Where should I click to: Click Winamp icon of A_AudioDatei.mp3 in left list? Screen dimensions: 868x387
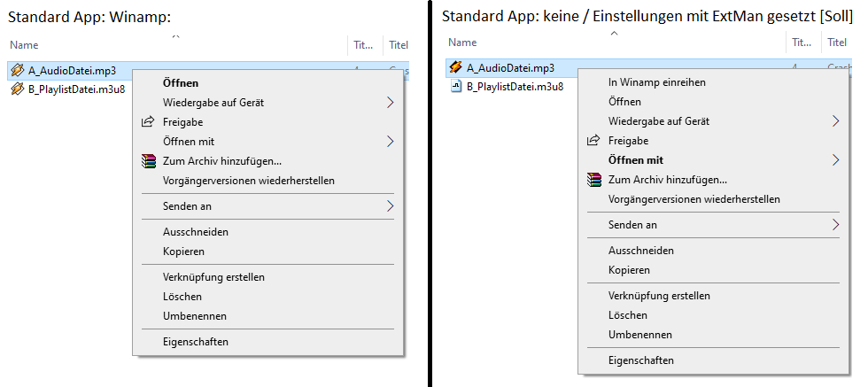click(18, 70)
